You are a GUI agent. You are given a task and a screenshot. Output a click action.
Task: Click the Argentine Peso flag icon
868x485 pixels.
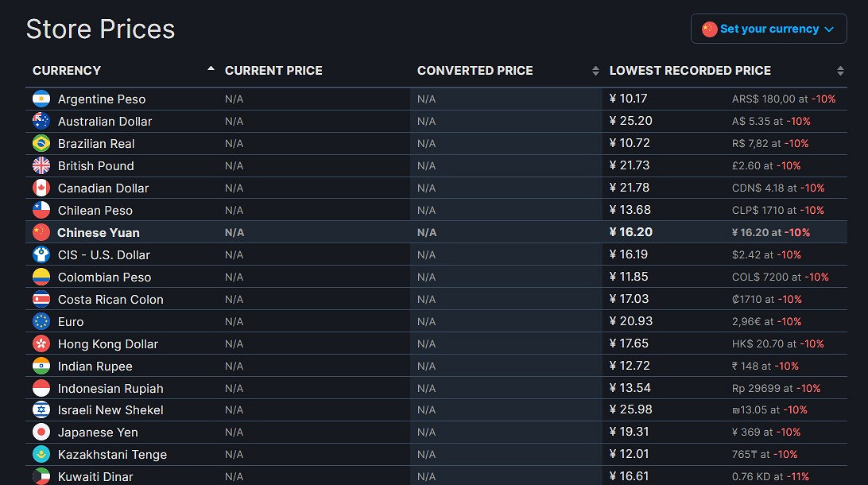click(x=41, y=99)
